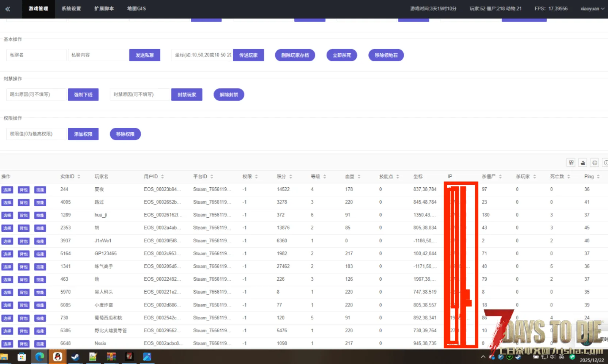Open the QQ penguin taskbar icon
Screen dimensions: 608x364
tap(57, 357)
